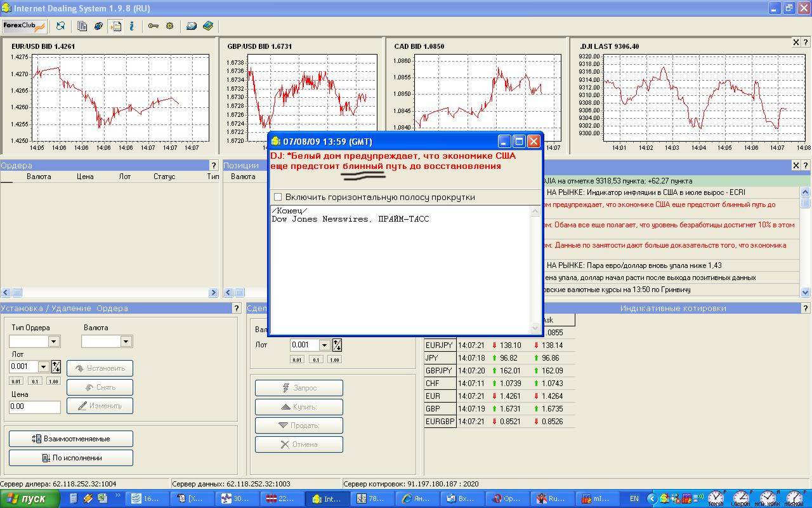Click the Валюта column header in Ордера
This screenshot has width=812, height=508.
(x=39, y=177)
